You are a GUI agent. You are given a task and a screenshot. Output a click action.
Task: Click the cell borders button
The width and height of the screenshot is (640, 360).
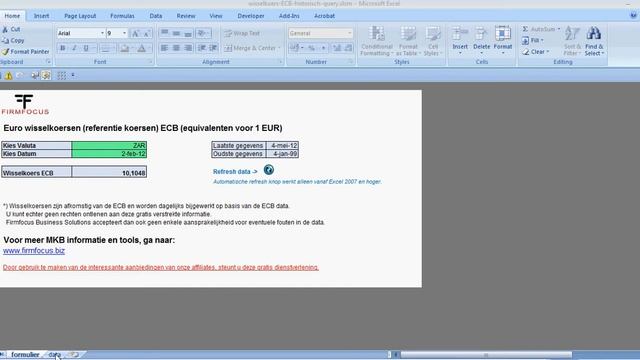click(x=105, y=48)
